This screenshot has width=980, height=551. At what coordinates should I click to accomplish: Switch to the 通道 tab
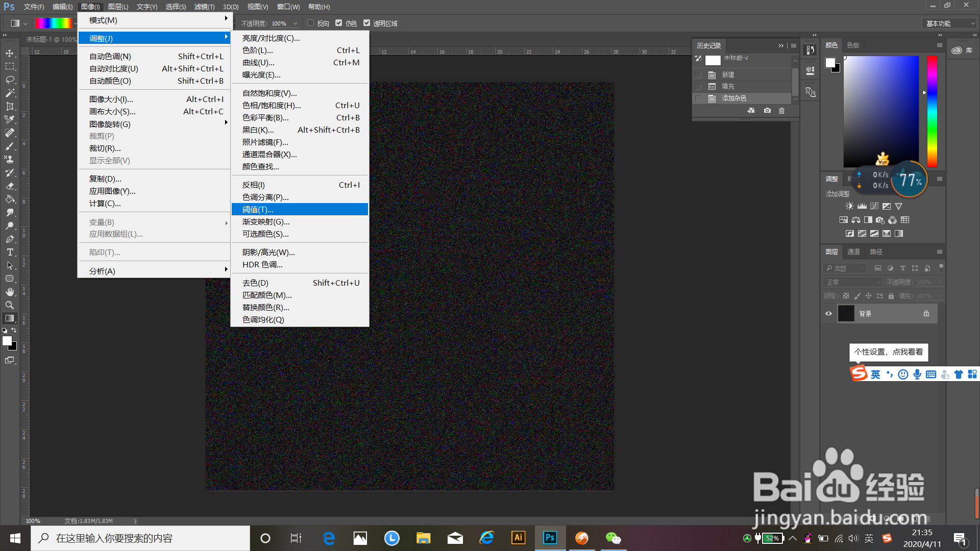(x=853, y=252)
